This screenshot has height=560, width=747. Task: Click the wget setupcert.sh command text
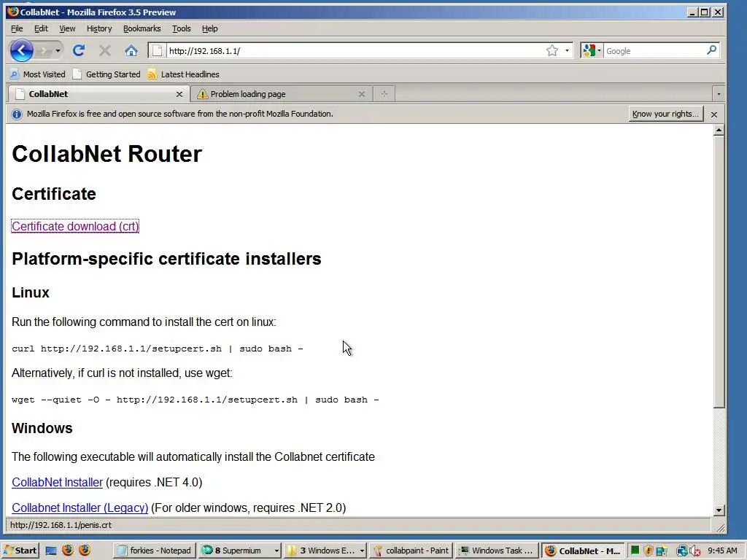(x=196, y=400)
